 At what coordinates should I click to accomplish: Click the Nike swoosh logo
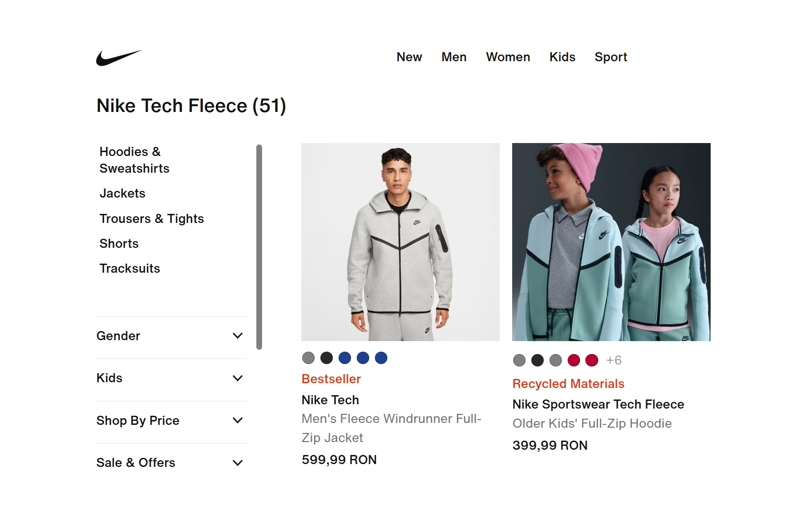119,58
